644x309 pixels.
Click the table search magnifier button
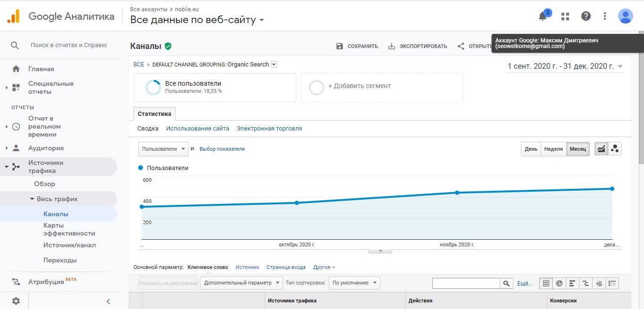[x=507, y=284]
